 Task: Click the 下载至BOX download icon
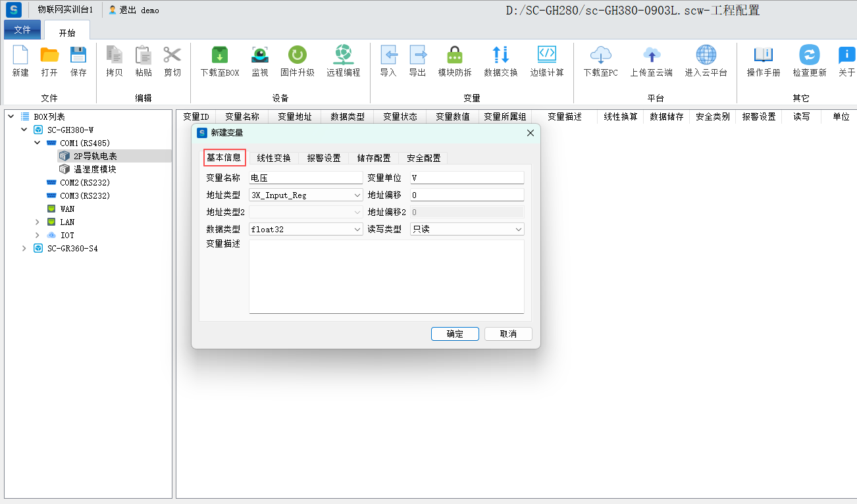219,56
